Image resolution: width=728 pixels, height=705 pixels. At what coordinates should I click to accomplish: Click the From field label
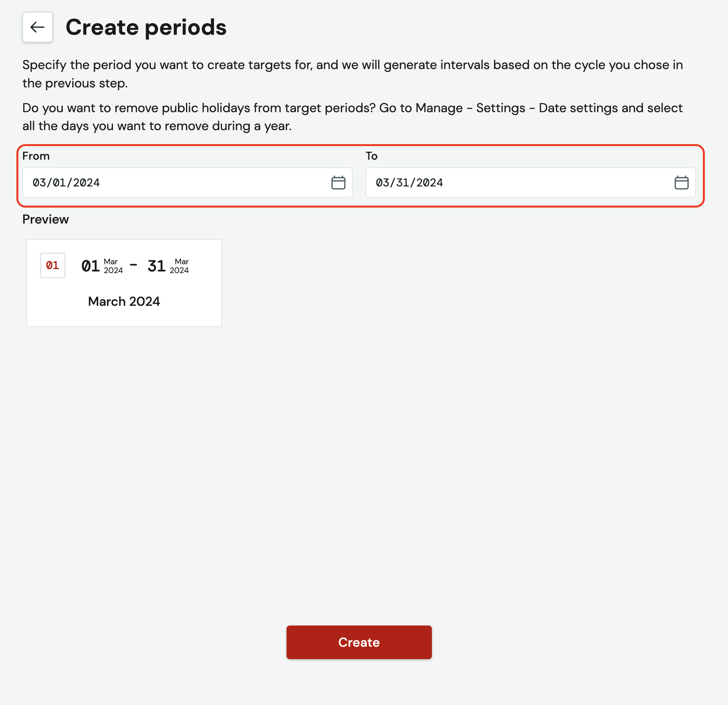pos(36,156)
